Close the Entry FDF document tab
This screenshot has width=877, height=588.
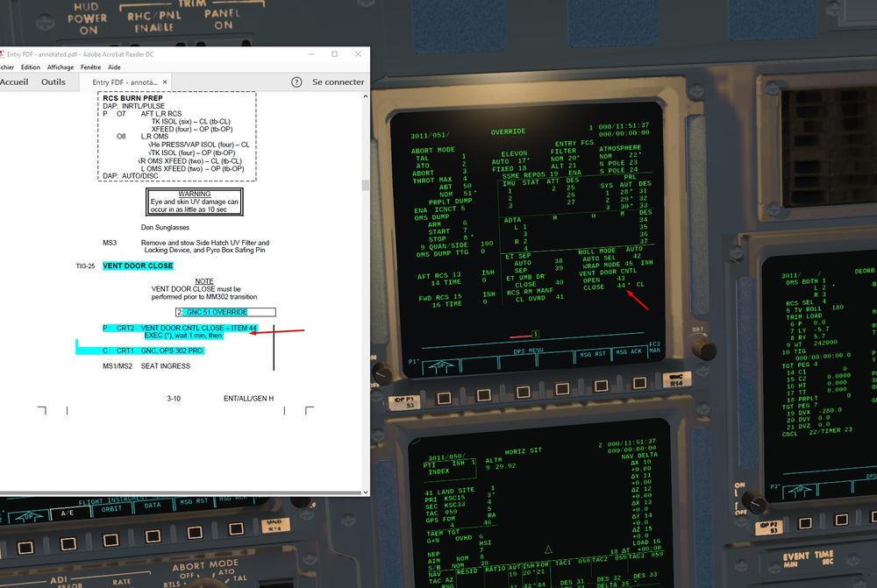(x=165, y=82)
